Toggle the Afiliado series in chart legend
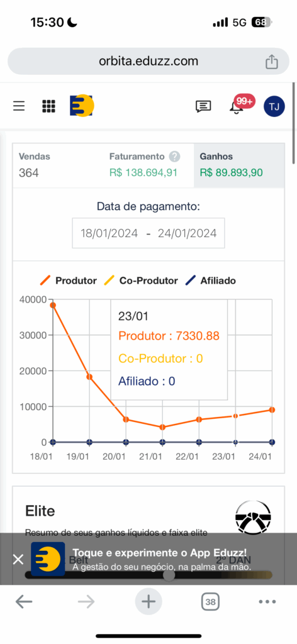 [210, 280]
